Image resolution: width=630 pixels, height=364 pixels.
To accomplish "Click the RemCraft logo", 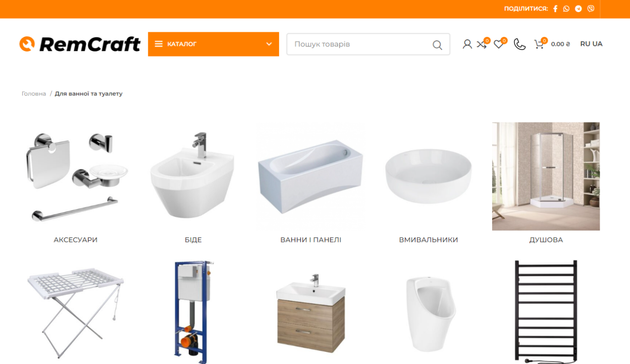I will (80, 44).
